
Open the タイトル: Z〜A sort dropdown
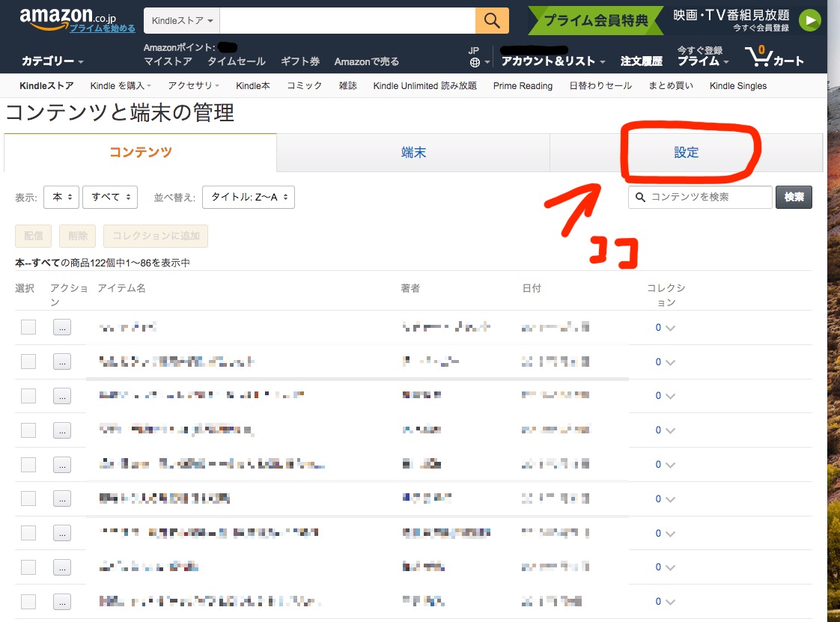[249, 197]
